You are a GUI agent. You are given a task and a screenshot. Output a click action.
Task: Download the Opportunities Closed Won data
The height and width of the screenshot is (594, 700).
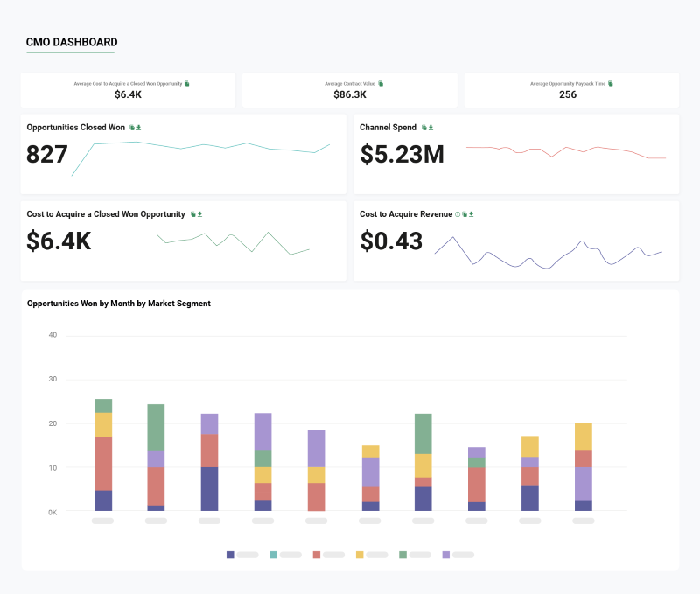tap(138, 127)
